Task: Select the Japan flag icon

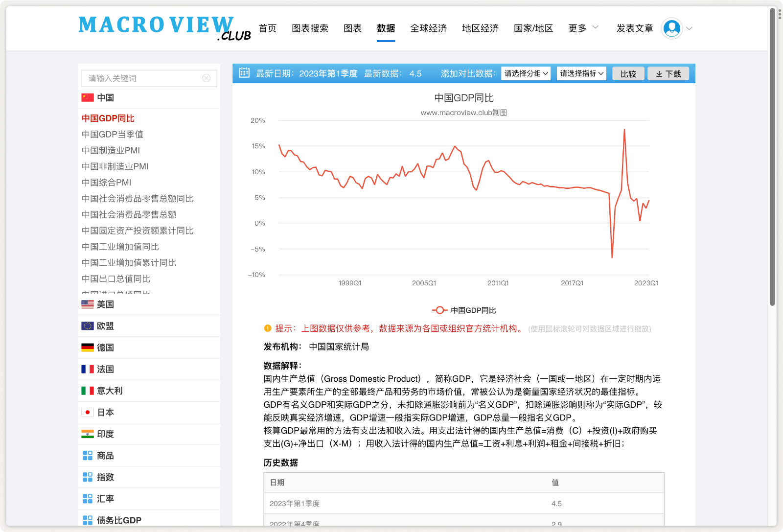Action: coord(87,412)
